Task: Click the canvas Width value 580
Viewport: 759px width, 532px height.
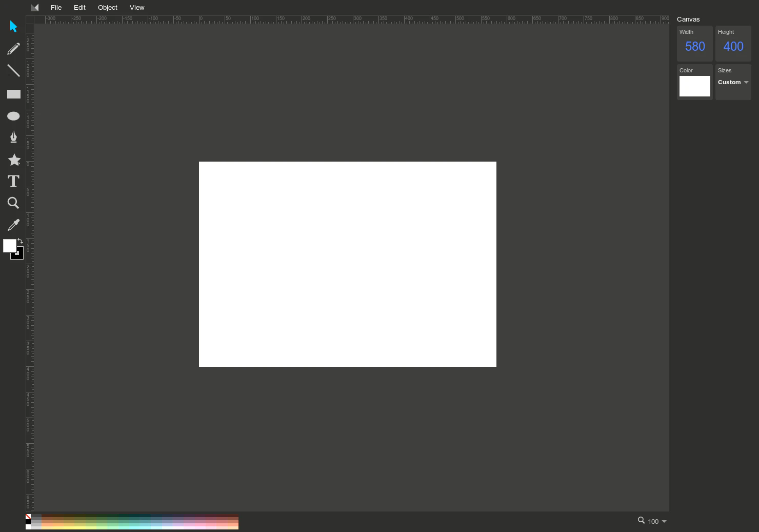Action: coord(695,46)
